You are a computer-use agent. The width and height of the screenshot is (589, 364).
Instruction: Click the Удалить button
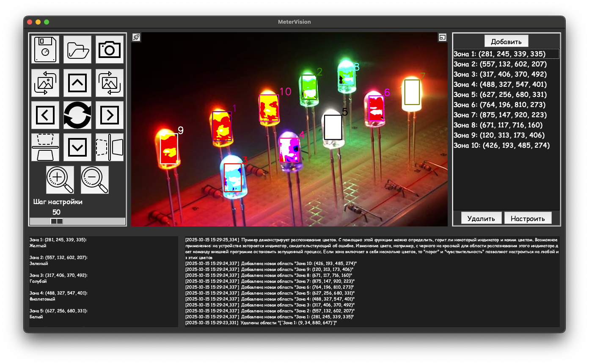[481, 218]
